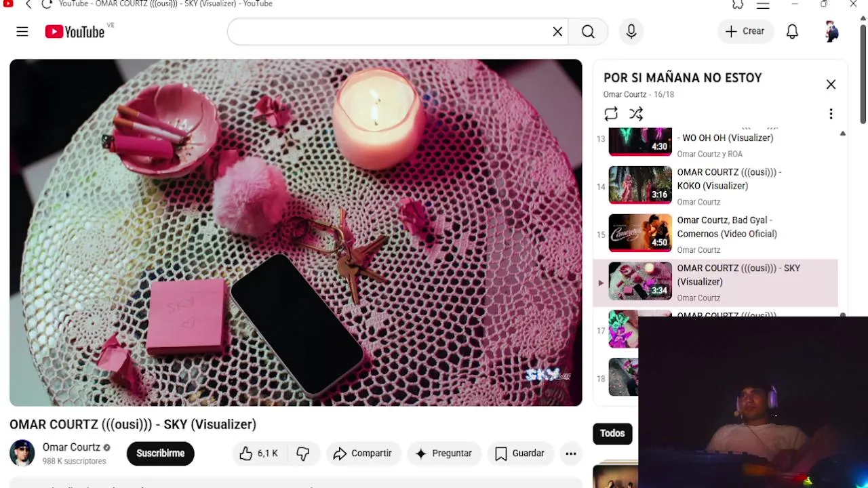Viewport: 868px width, 488px height.
Task: Open the notifications bell
Action: (792, 32)
